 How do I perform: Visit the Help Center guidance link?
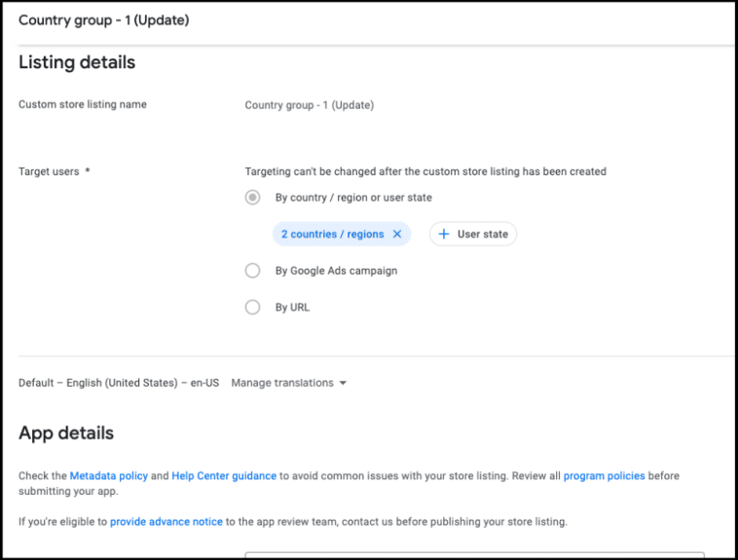tap(223, 476)
